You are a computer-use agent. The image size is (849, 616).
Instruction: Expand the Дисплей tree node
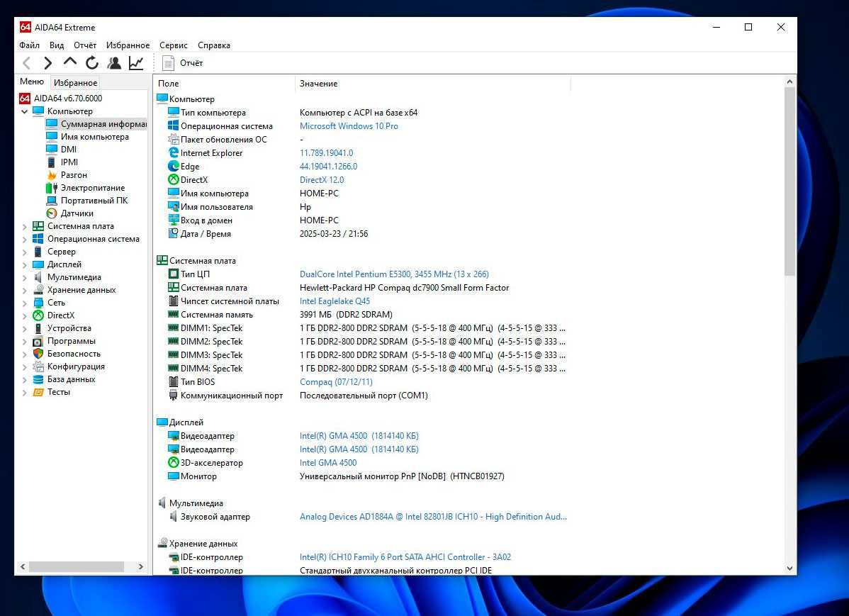24,265
